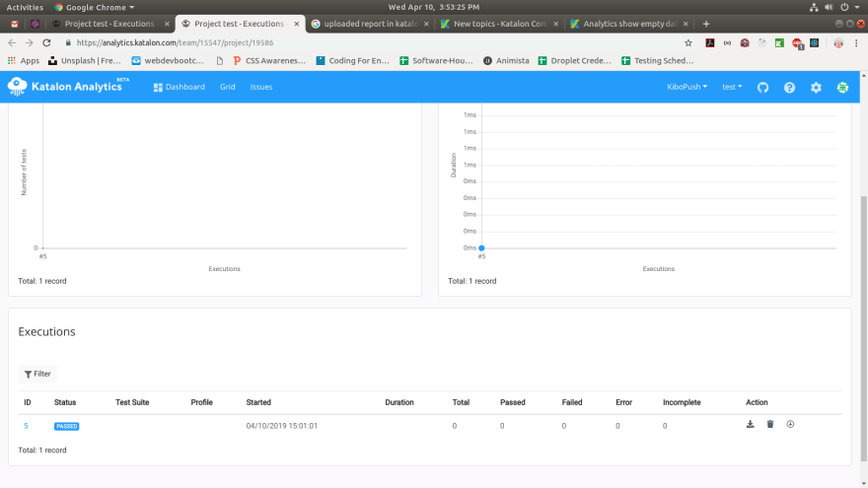Open the GitHub icon in Katalon header
This screenshot has height=488, width=868.
coord(762,88)
